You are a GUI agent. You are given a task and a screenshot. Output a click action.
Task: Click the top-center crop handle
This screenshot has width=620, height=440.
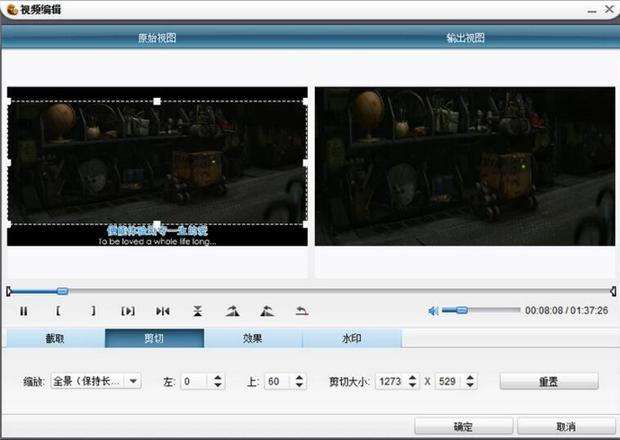pos(157,102)
